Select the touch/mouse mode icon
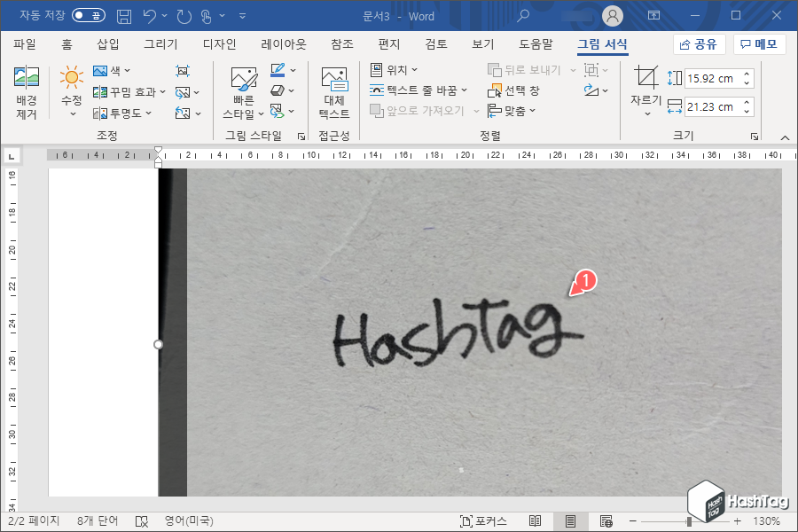Image resolution: width=798 pixels, height=532 pixels. 206,16
